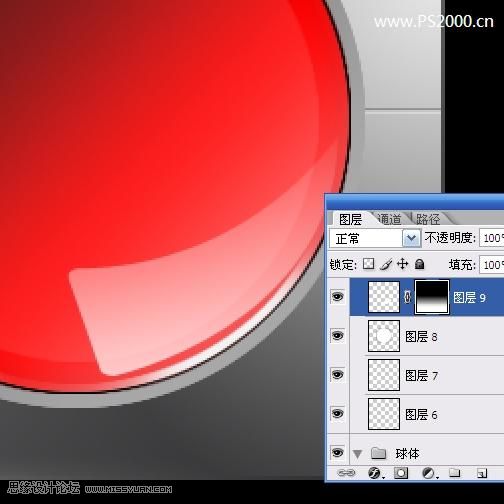Toggle lock position move icon
Viewport: 504px width, 504px height.
[x=403, y=264]
